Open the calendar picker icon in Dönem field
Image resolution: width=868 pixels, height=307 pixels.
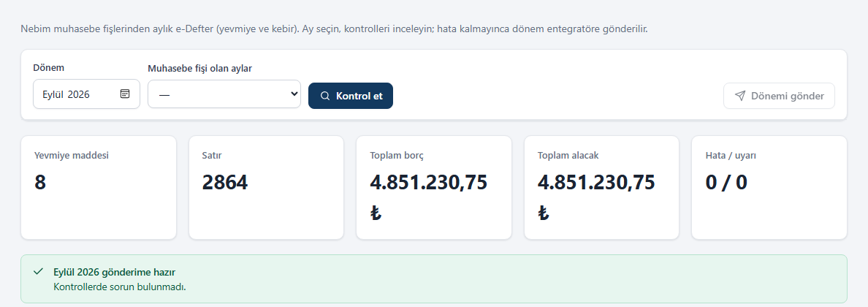tap(124, 94)
